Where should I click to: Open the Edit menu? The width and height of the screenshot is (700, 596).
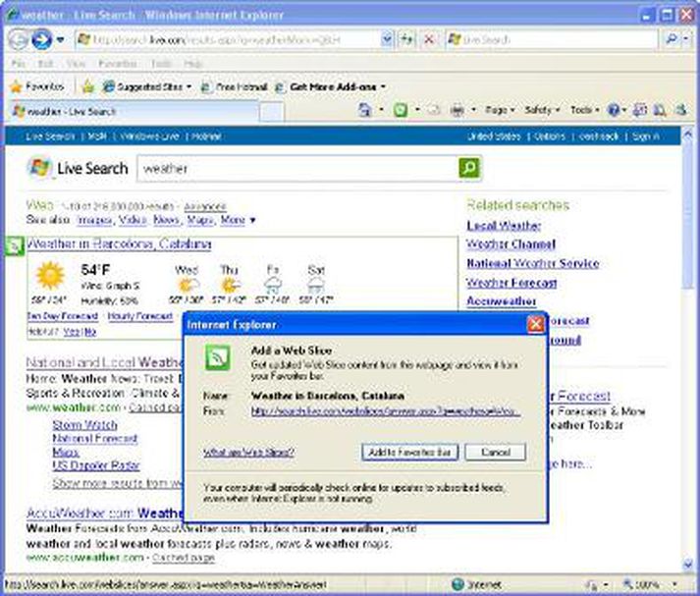point(45,64)
